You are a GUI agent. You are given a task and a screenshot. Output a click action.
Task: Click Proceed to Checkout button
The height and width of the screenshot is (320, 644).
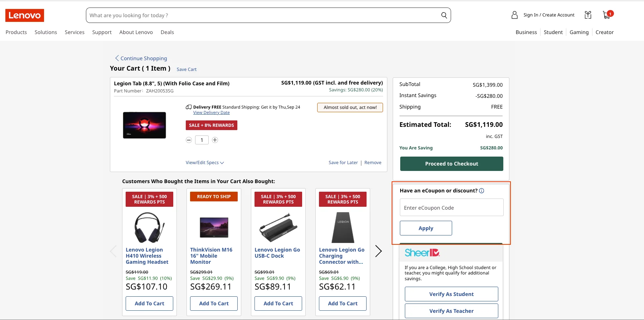pyautogui.click(x=452, y=164)
